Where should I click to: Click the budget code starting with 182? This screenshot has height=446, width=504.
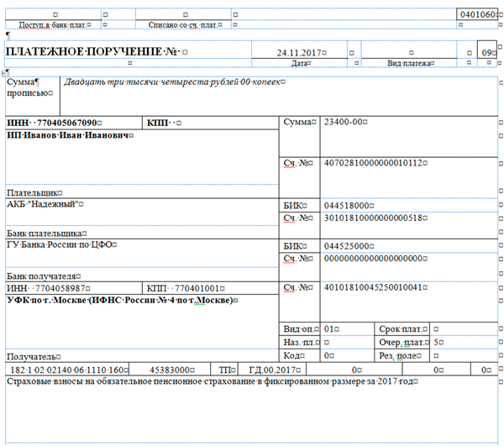pos(69,370)
